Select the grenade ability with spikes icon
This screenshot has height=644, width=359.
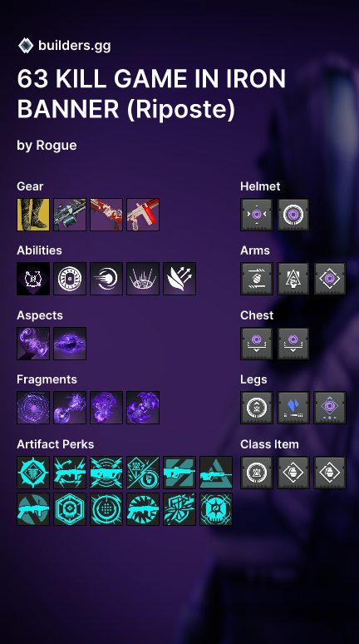pos(143,279)
